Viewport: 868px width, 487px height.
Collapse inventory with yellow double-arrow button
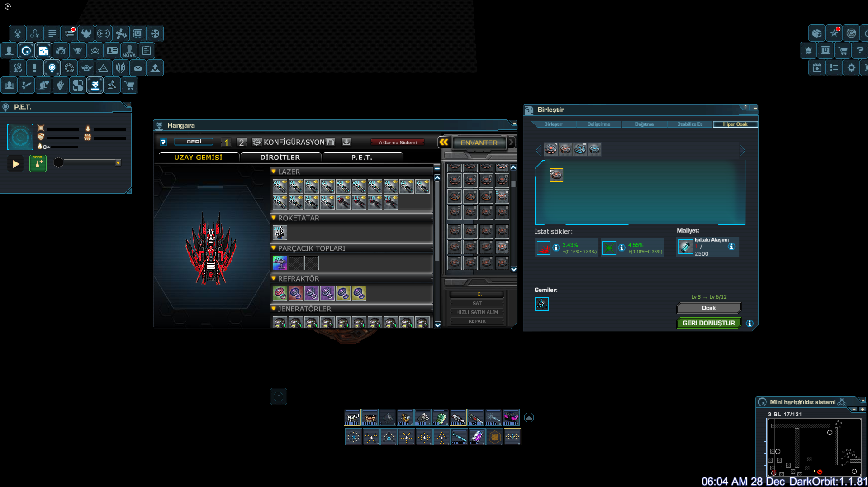pyautogui.click(x=444, y=142)
